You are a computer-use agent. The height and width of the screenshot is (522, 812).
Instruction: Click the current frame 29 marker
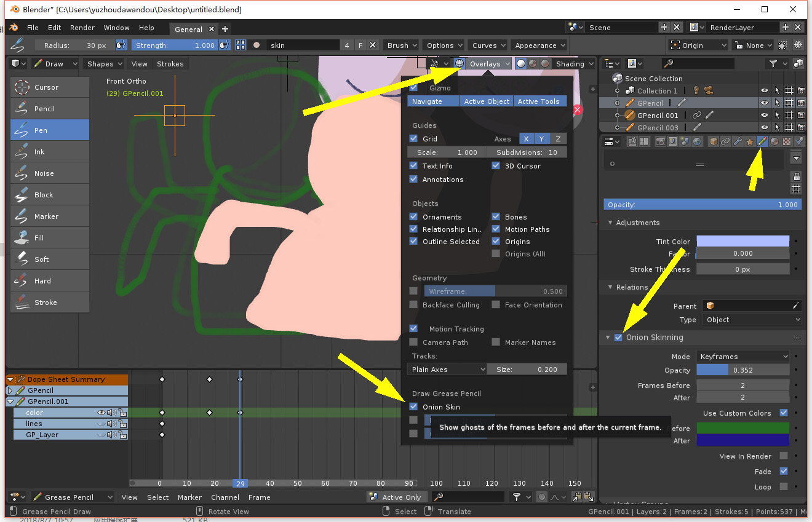[240, 483]
